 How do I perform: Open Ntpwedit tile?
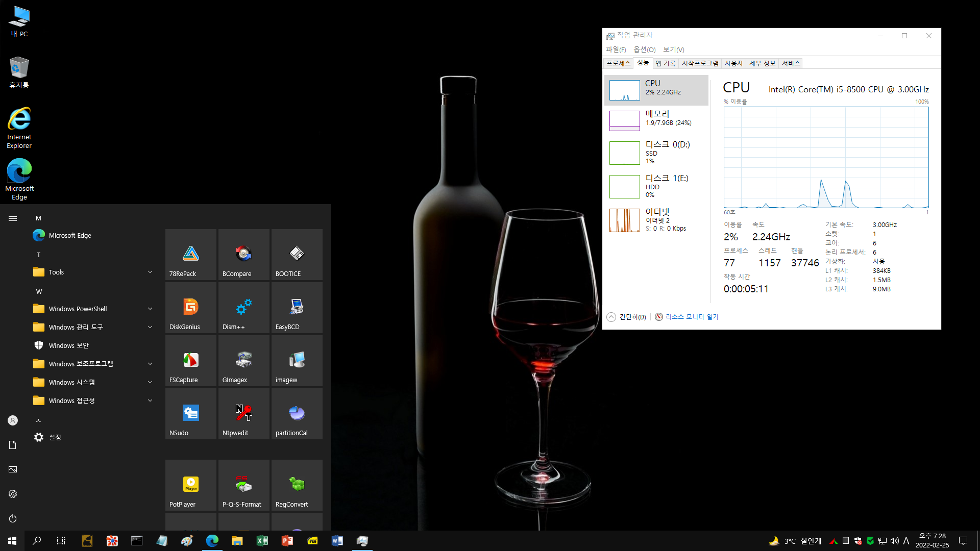244,414
